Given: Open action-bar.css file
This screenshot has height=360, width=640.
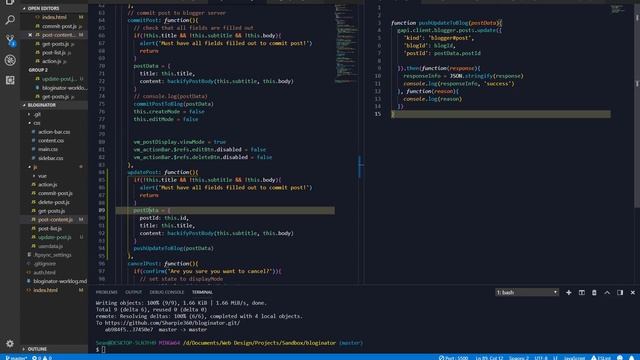Looking at the screenshot, I should (54, 132).
